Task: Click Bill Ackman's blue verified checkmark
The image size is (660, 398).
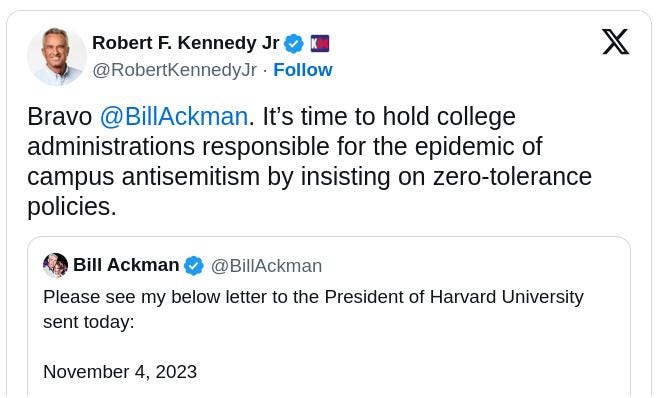Action: (x=194, y=266)
